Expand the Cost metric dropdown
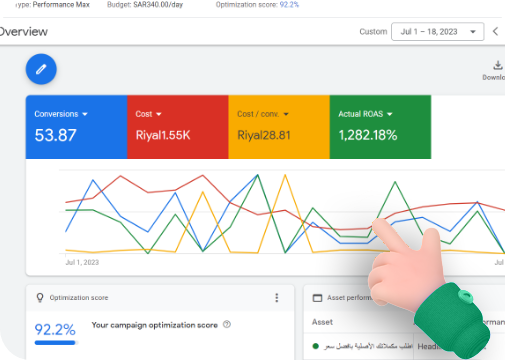Image resolution: width=505 pixels, height=360 pixels. click(x=159, y=114)
